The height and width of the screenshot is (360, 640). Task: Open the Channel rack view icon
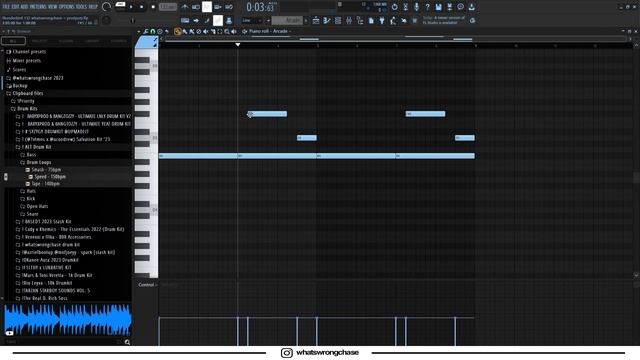pos(338,20)
